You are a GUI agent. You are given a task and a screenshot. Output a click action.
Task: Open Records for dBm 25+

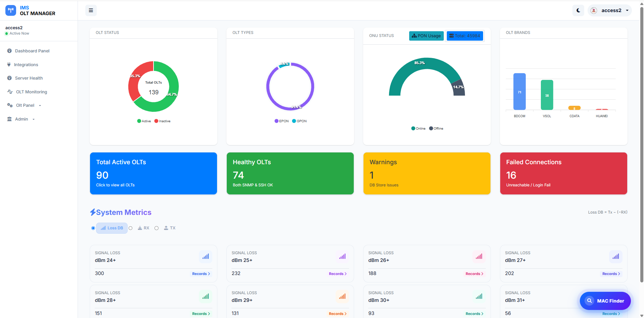pyautogui.click(x=338, y=274)
